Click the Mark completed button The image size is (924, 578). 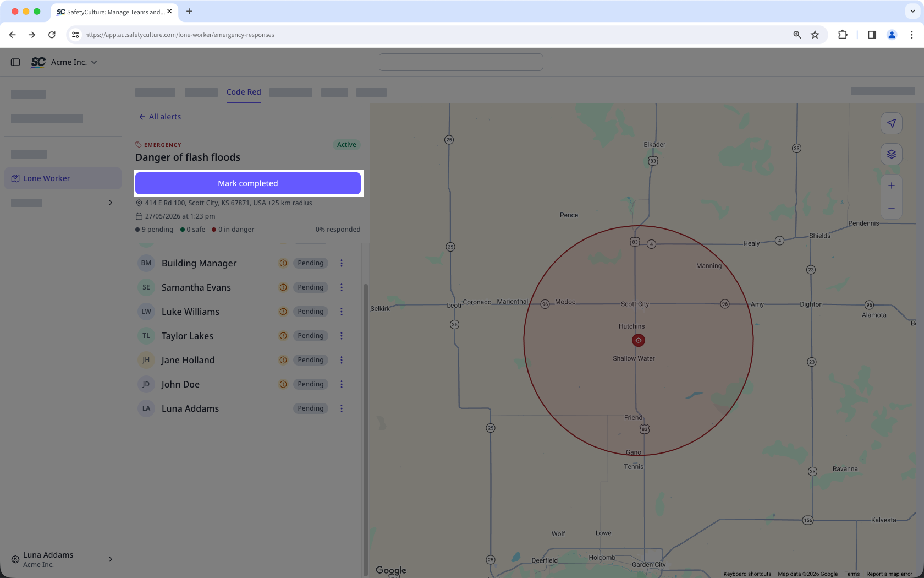(x=248, y=183)
